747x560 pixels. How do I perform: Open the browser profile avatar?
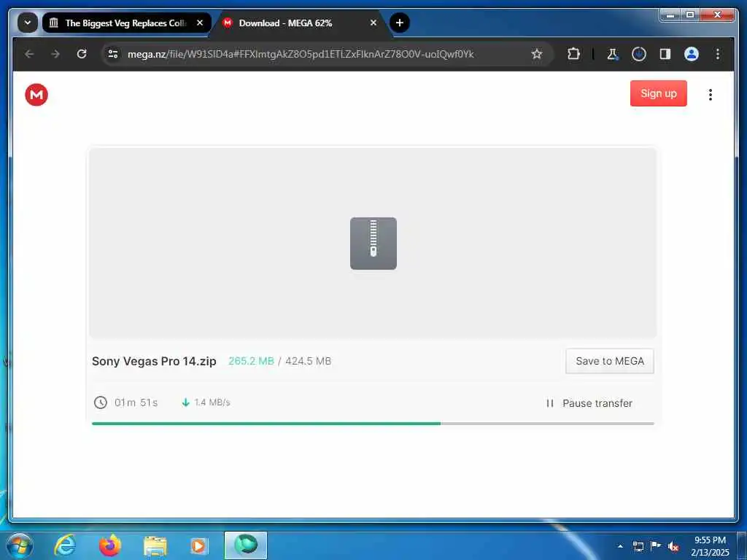692,54
